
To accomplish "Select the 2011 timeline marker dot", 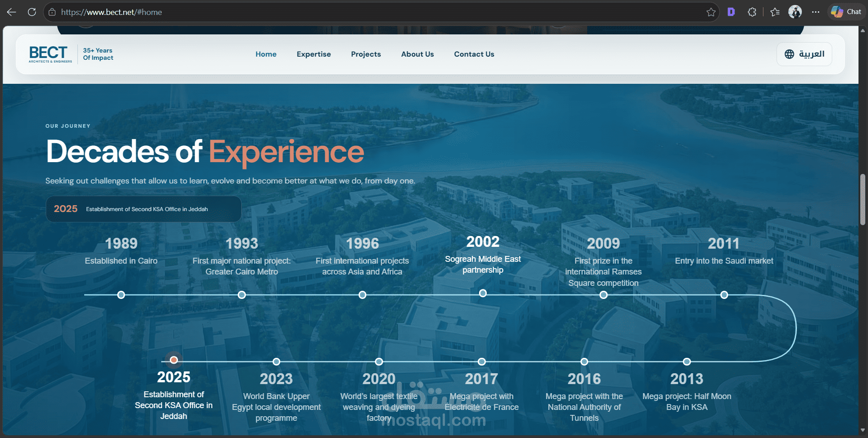I will click(x=724, y=295).
